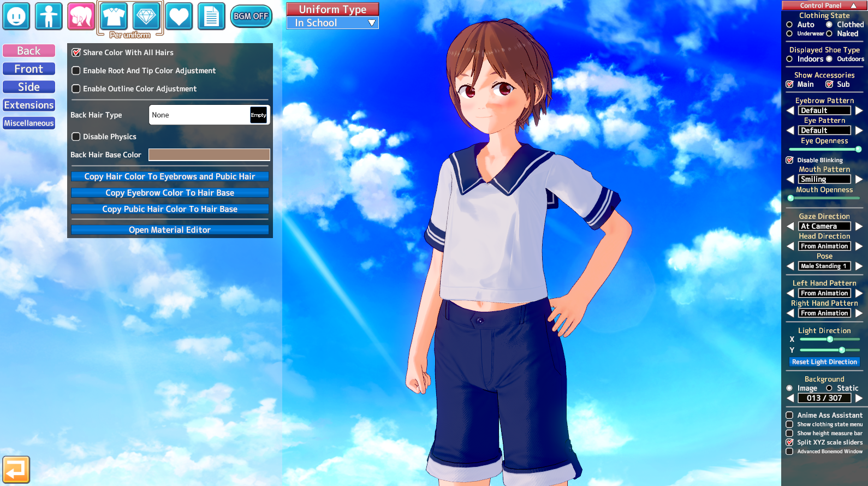868x486 pixels.
Task: Open the heart personality category icon
Action: pyautogui.click(x=179, y=16)
